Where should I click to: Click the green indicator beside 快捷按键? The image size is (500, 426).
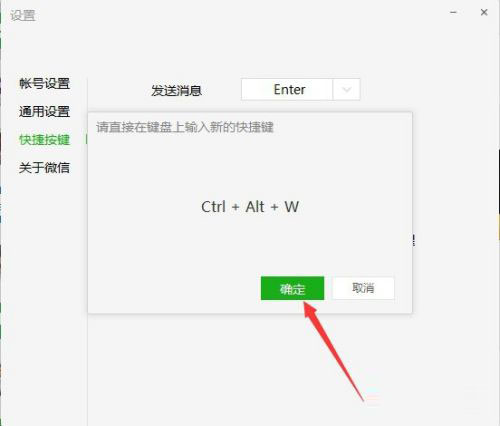point(86,139)
